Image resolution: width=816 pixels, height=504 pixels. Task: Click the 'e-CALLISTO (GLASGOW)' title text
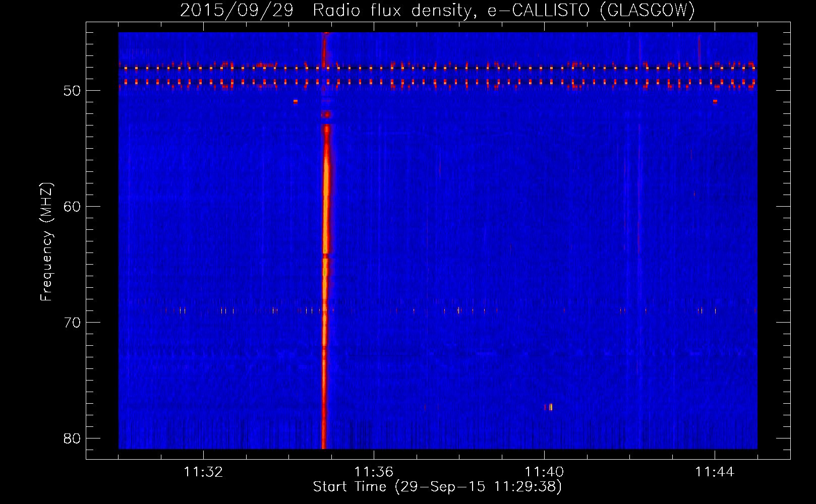coord(591,10)
